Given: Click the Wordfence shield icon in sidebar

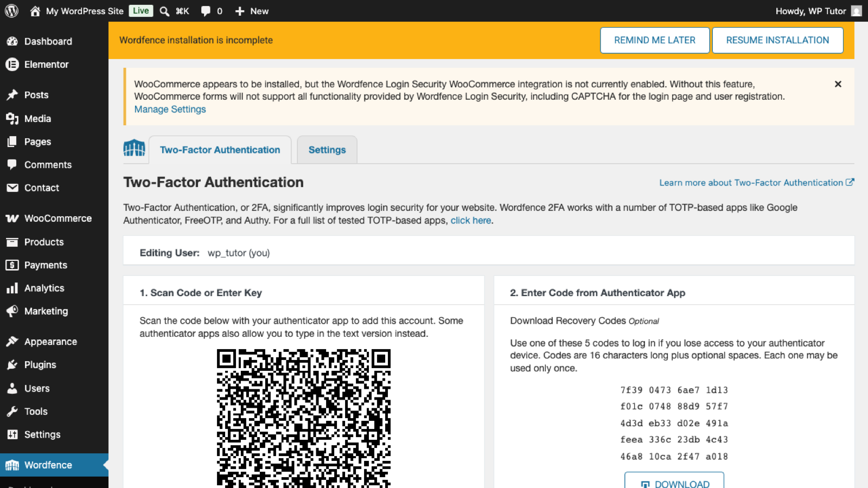Looking at the screenshot, I should (12, 465).
